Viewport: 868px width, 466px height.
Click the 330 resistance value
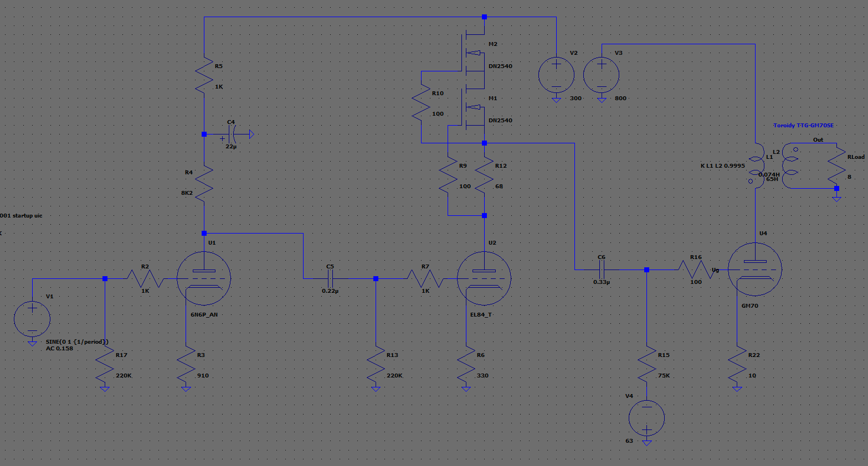tap(482, 375)
